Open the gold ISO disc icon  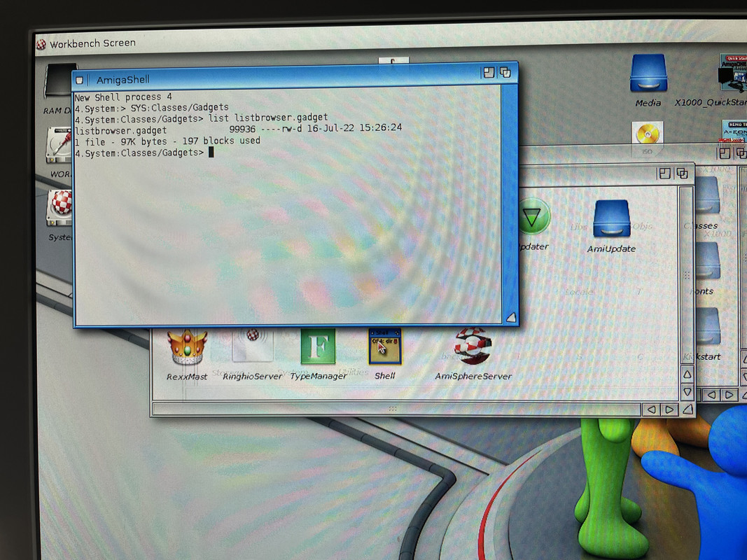coord(648,133)
